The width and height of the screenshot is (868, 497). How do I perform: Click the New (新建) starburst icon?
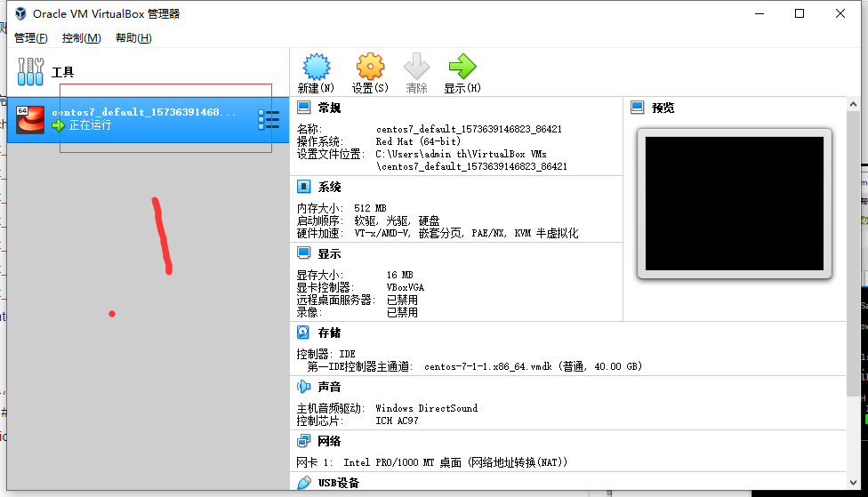pyautogui.click(x=317, y=67)
